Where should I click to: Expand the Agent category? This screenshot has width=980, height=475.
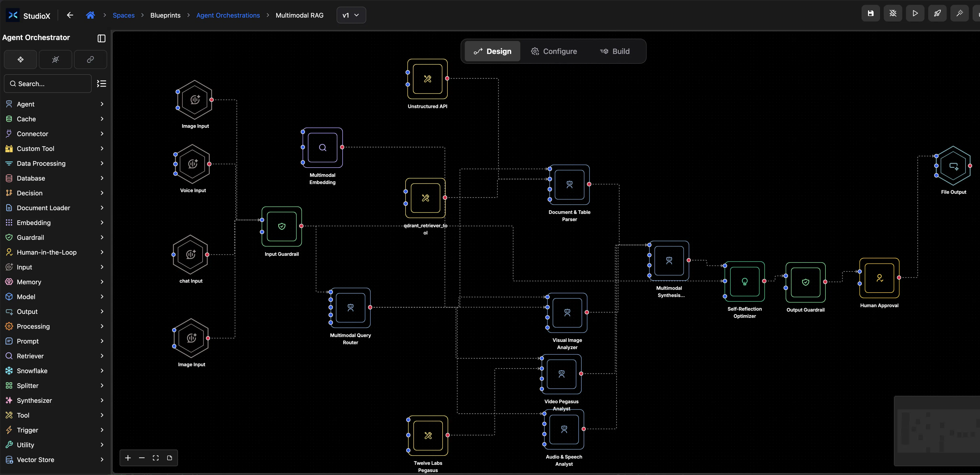55,104
